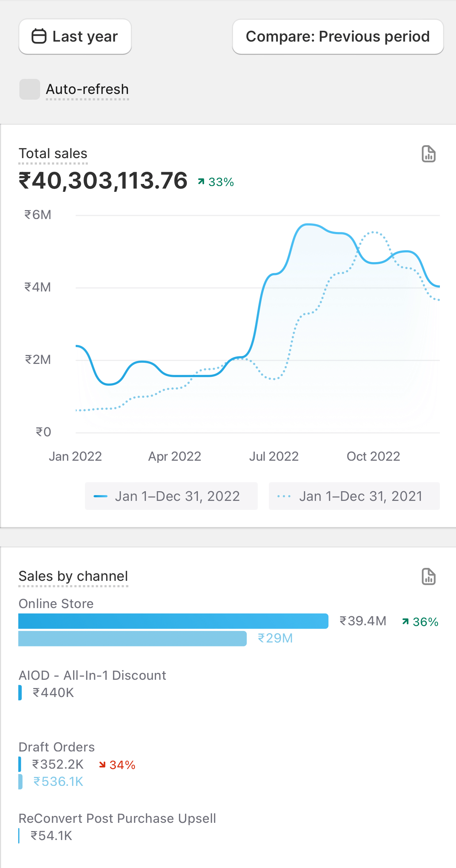Image resolution: width=456 pixels, height=868 pixels.
Task: Click the calendar icon in Last year
Action: (x=39, y=36)
